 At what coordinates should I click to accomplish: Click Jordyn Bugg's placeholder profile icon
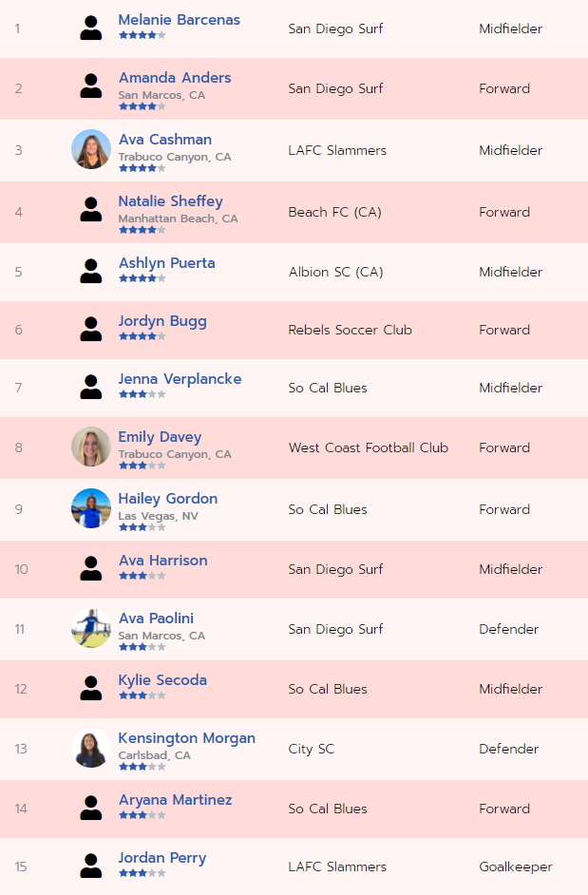pos(91,330)
